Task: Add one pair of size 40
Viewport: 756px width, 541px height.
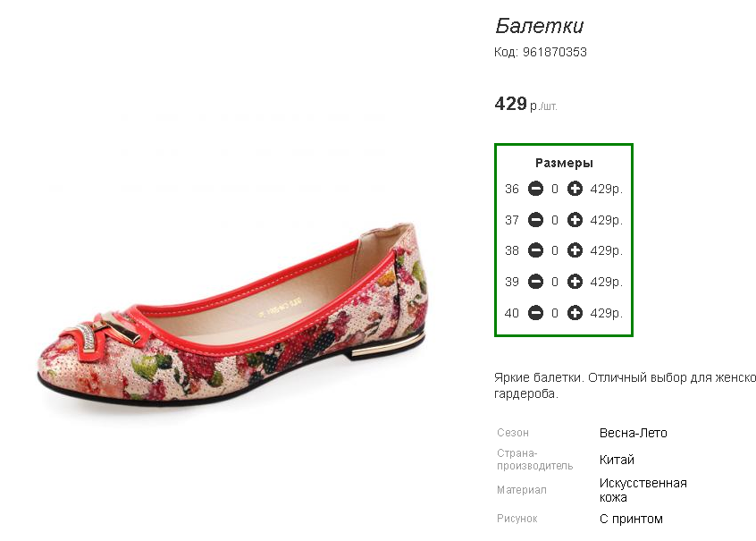Action: [x=575, y=313]
